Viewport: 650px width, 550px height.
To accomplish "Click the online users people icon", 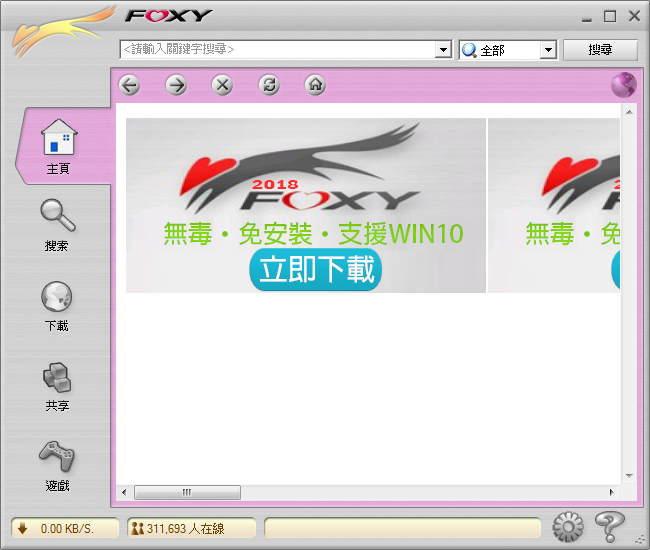I will [137, 528].
